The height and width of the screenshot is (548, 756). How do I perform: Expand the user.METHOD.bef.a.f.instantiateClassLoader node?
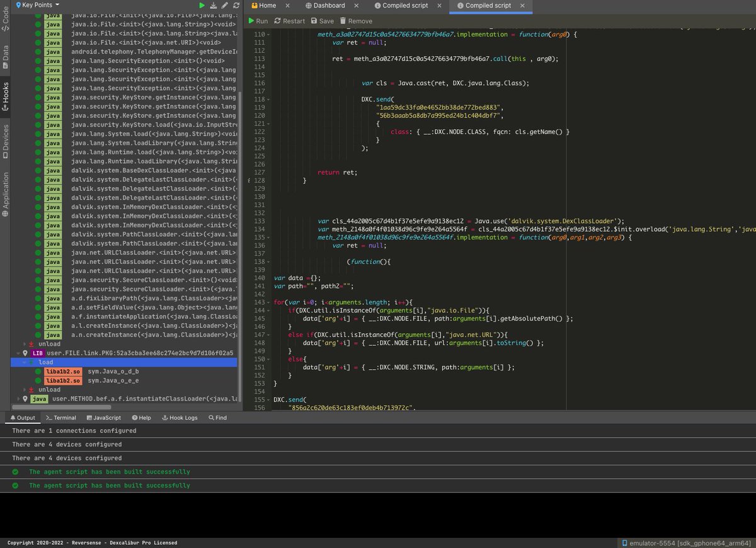pyautogui.click(x=18, y=399)
